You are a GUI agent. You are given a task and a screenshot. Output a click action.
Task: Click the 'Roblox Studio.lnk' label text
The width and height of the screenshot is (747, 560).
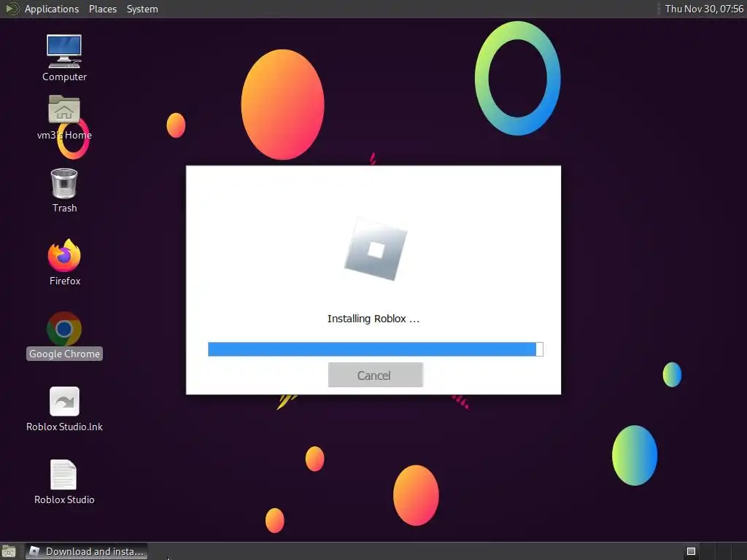click(x=64, y=427)
